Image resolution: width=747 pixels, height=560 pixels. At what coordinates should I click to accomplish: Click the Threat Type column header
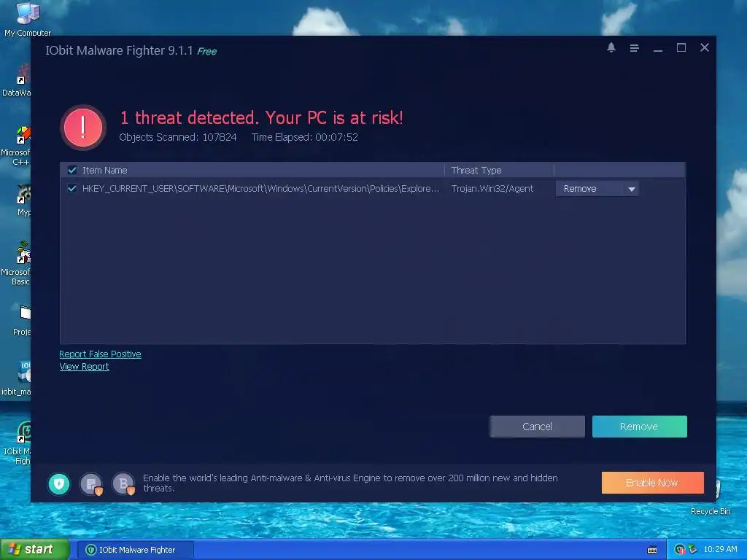[476, 170]
